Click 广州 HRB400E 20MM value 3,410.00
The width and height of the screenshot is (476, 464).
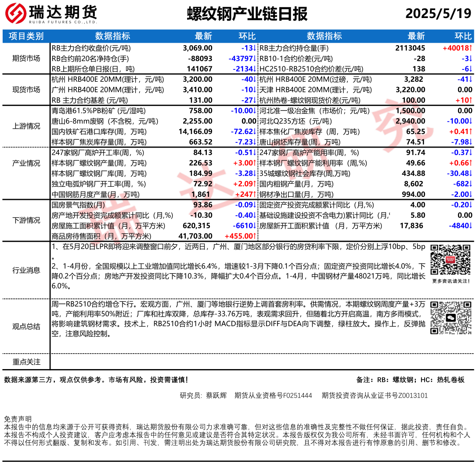tap(198, 90)
